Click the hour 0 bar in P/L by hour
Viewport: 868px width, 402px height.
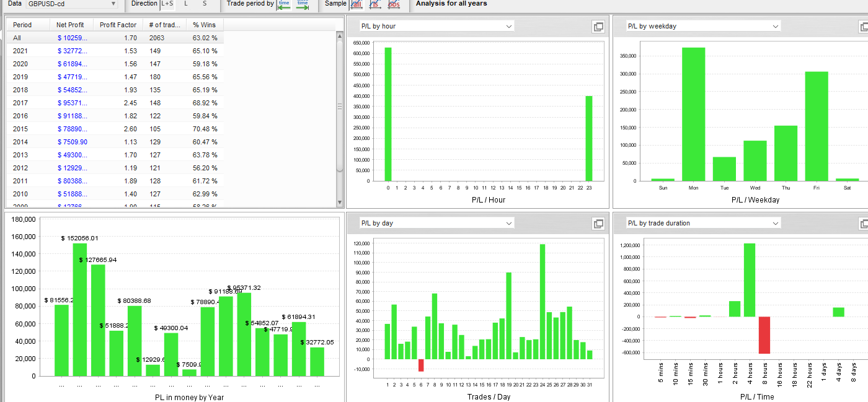[x=388, y=114]
